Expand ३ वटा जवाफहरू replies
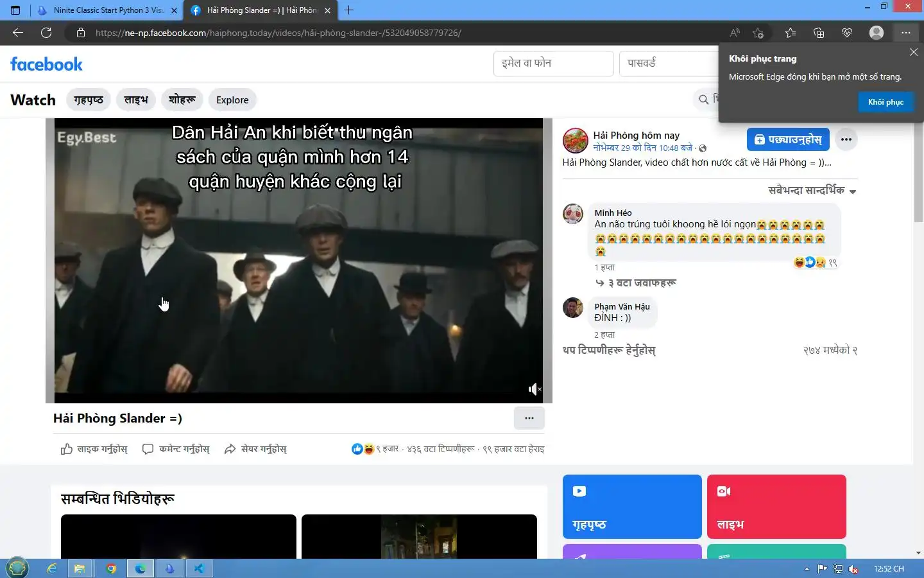 coord(635,283)
